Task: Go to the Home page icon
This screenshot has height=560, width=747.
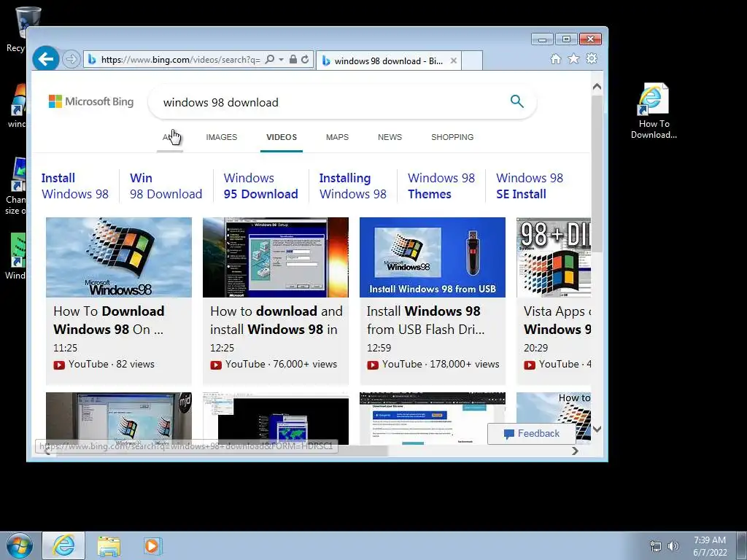Action: [555, 58]
